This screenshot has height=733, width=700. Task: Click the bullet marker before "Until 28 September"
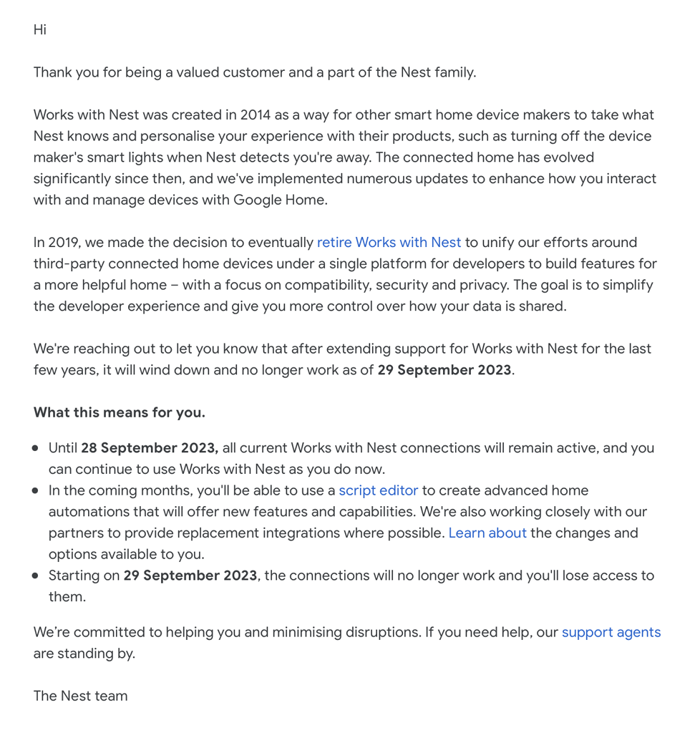35,448
